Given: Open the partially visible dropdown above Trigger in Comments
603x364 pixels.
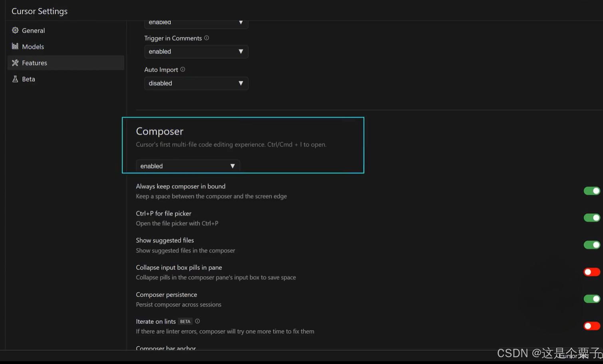Looking at the screenshot, I should 196,24.
